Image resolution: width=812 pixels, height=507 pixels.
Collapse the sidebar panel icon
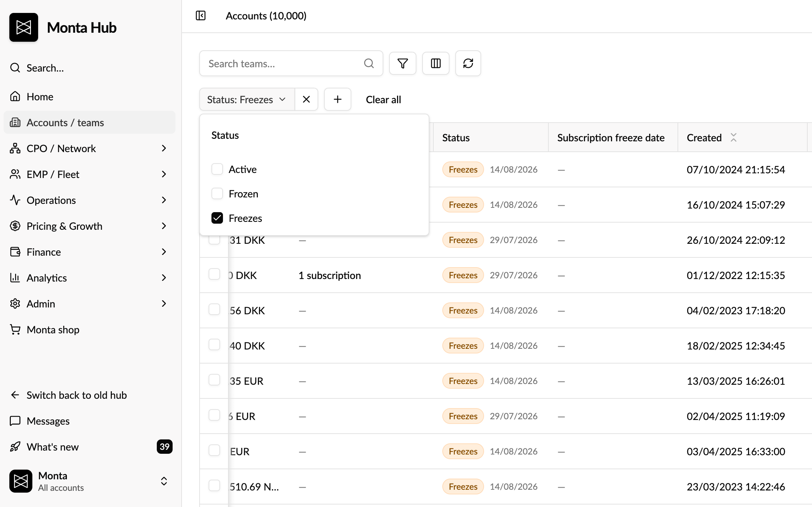tap(201, 16)
